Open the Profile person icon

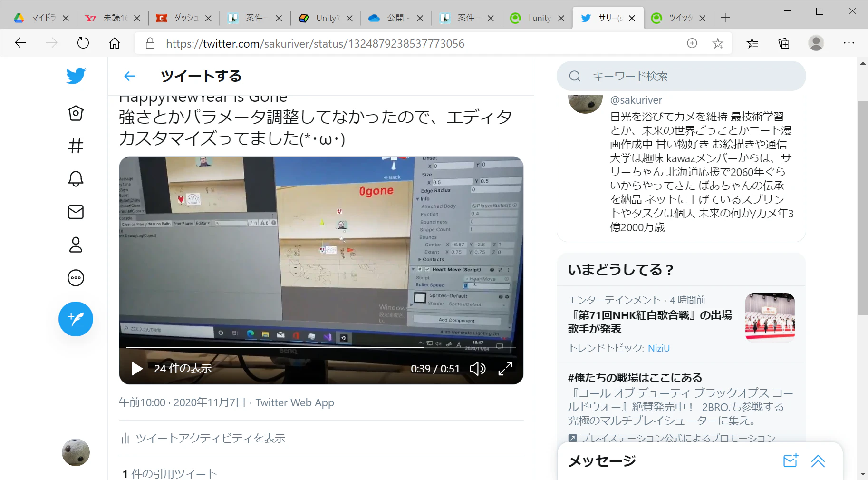pyautogui.click(x=76, y=245)
